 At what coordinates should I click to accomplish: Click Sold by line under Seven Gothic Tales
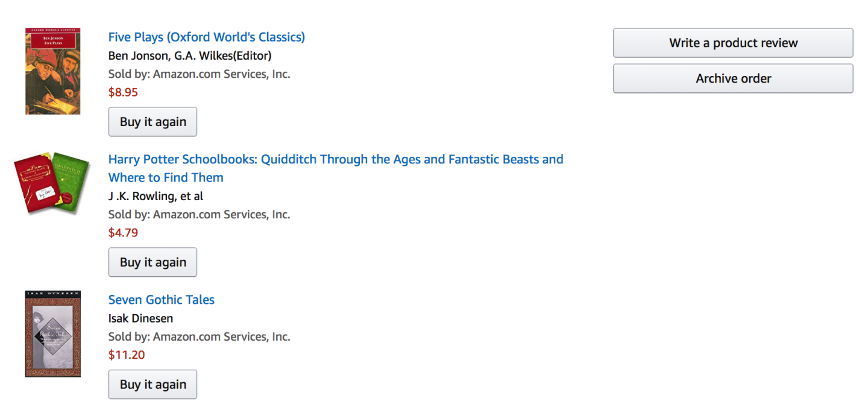(199, 336)
